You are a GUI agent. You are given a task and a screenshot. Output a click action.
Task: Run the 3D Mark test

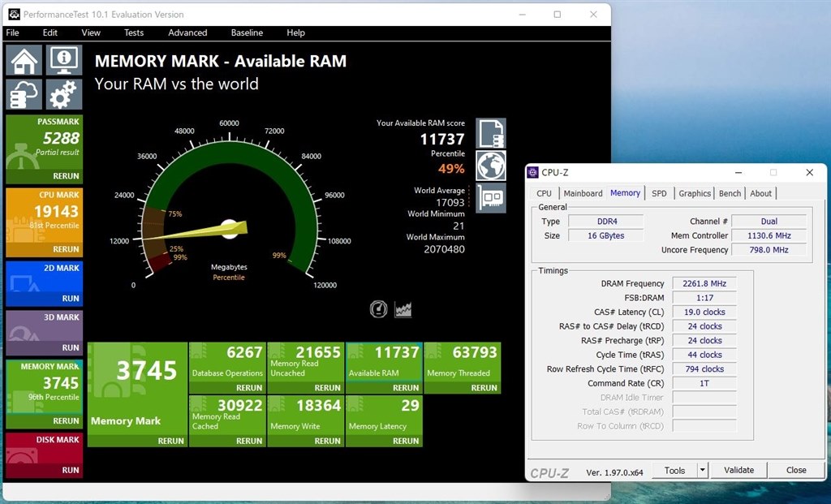(71, 347)
